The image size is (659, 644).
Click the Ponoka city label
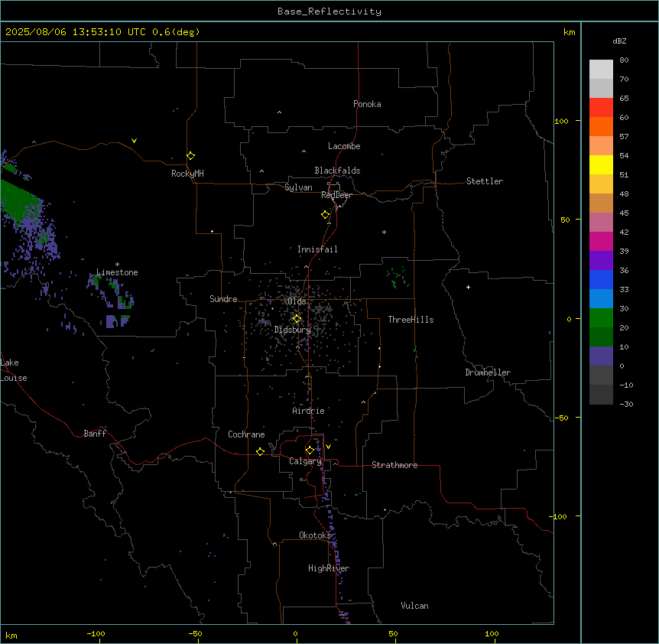tap(367, 104)
